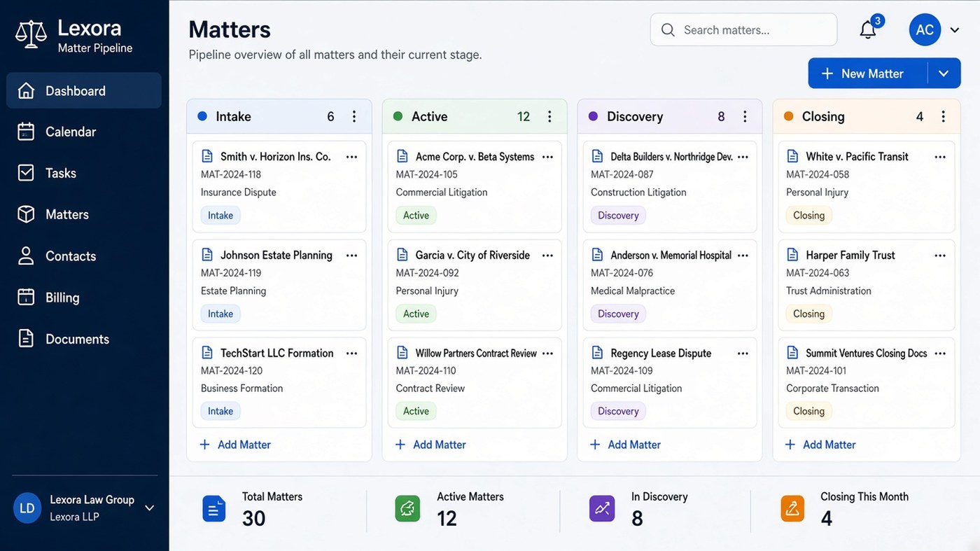Open more options on White v. Pacific Transit card
The image size is (980, 551).
(x=940, y=157)
